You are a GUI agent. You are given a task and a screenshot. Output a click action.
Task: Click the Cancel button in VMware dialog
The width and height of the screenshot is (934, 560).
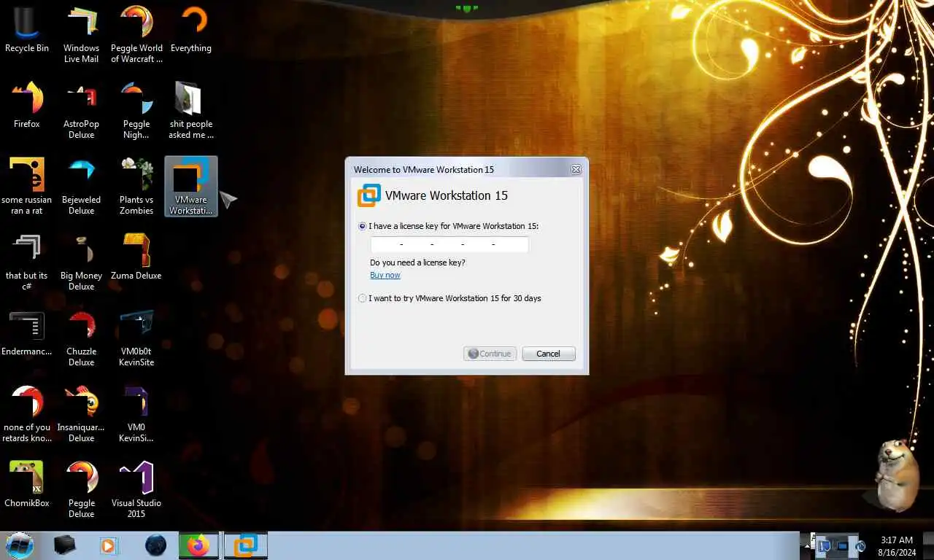pyautogui.click(x=549, y=354)
